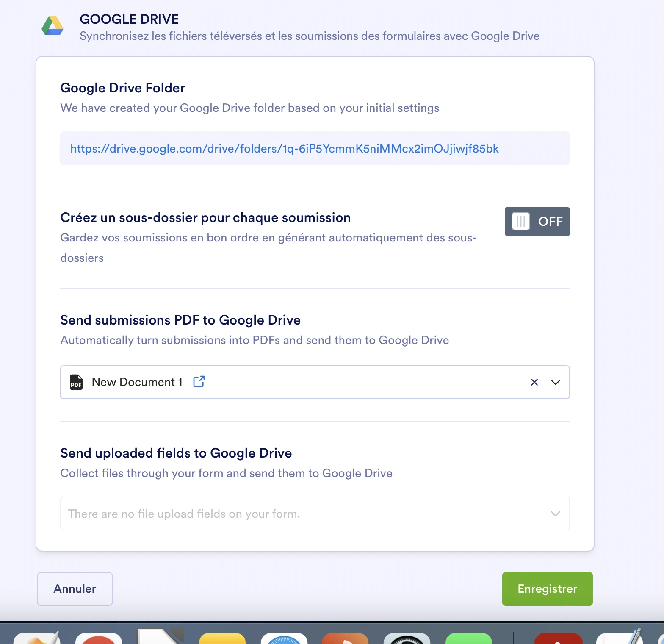664x644 pixels.
Task: Open New Document 1 via external link icon
Action: click(199, 381)
